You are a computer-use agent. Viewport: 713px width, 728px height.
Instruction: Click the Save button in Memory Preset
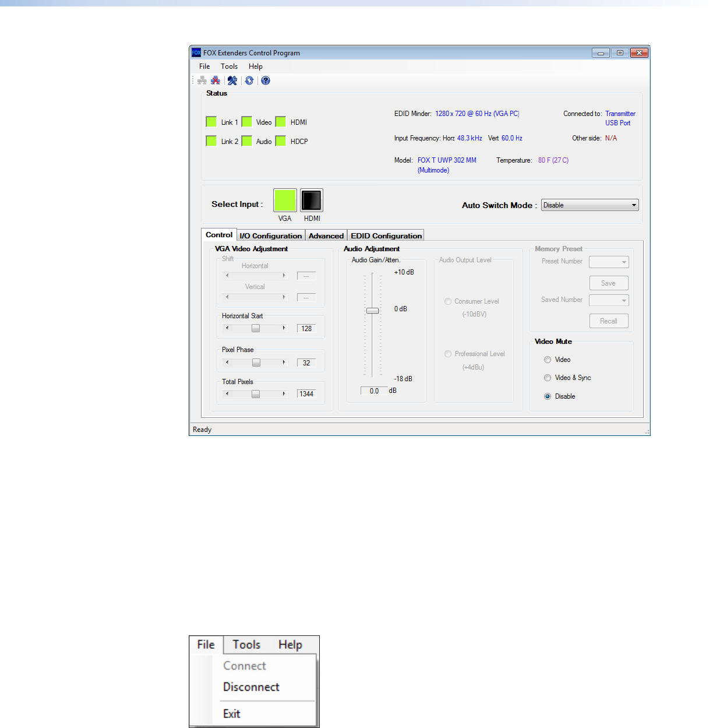[608, 283]
